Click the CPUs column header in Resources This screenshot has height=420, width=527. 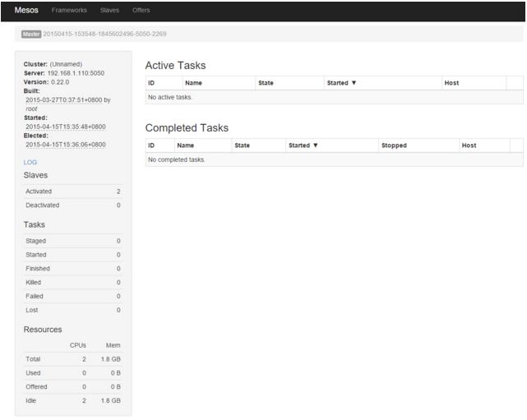pyautogui.click(x=78, y=345)
